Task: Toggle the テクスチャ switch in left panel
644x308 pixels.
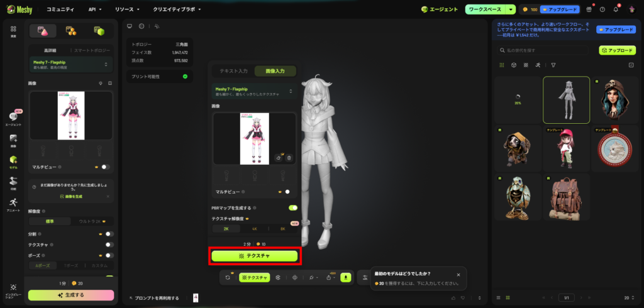Action: pyautogui.click(x=109, y=245)
